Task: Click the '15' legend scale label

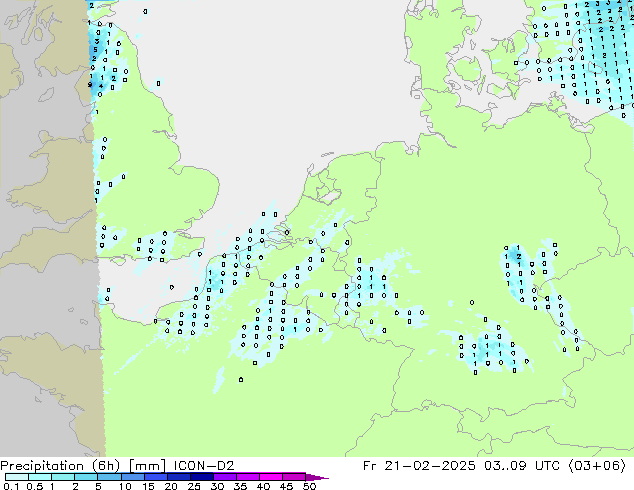Action: pyautogui.click(x=148, y=486)
